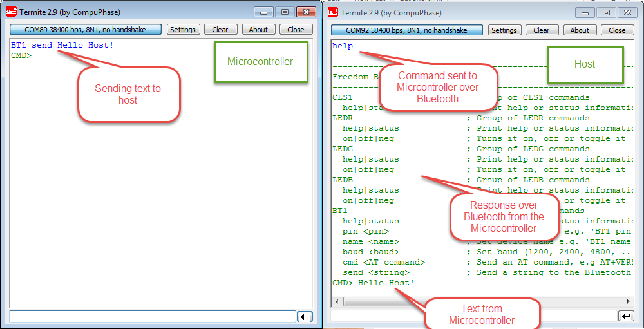Minimize the COM89 Termite window
This screenshot has height=329, width=644.
tap(264, 12)
